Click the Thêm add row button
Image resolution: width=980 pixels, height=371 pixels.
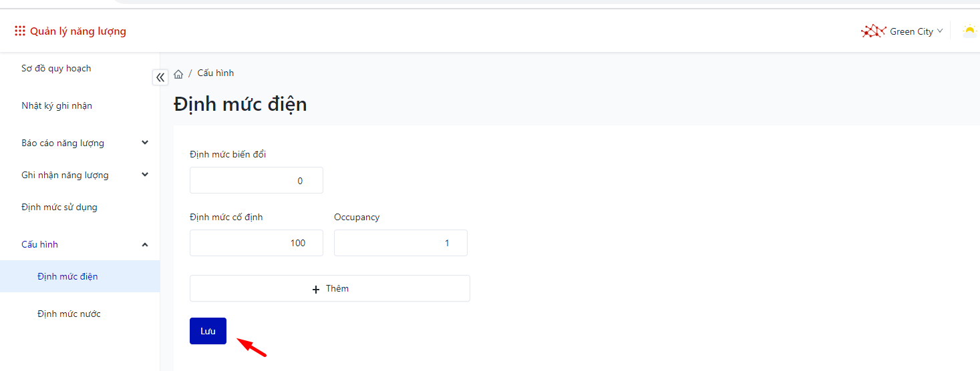(x=330, y=289)
